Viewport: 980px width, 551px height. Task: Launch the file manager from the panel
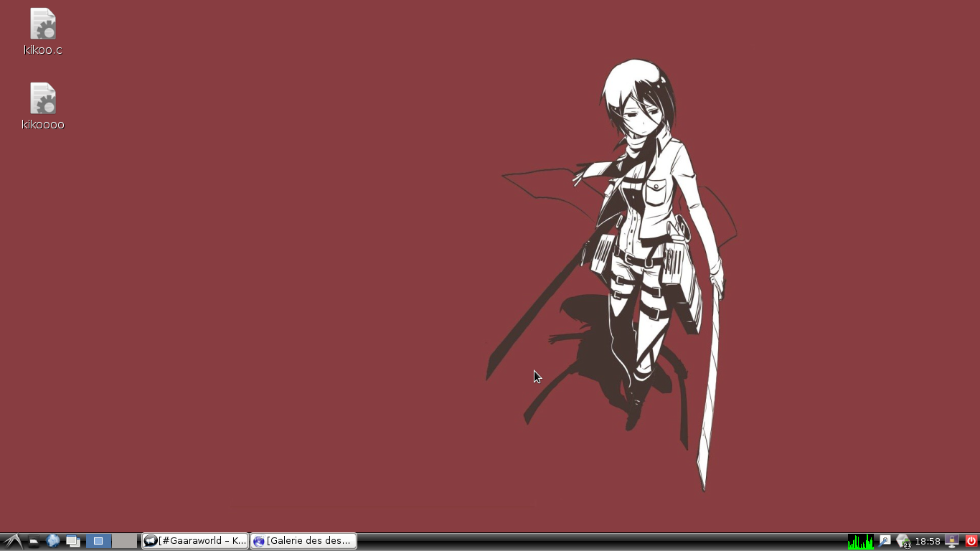pos(34,542)
